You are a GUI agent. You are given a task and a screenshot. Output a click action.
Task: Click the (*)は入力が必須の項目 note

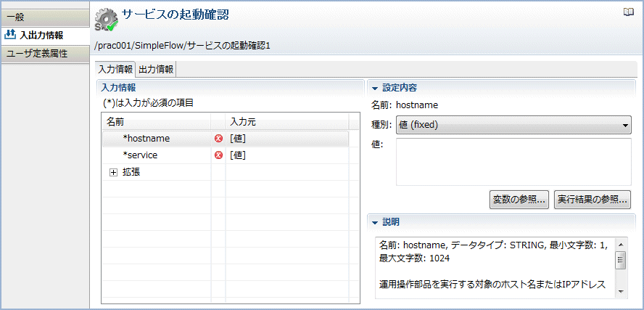tap(148, 103)
